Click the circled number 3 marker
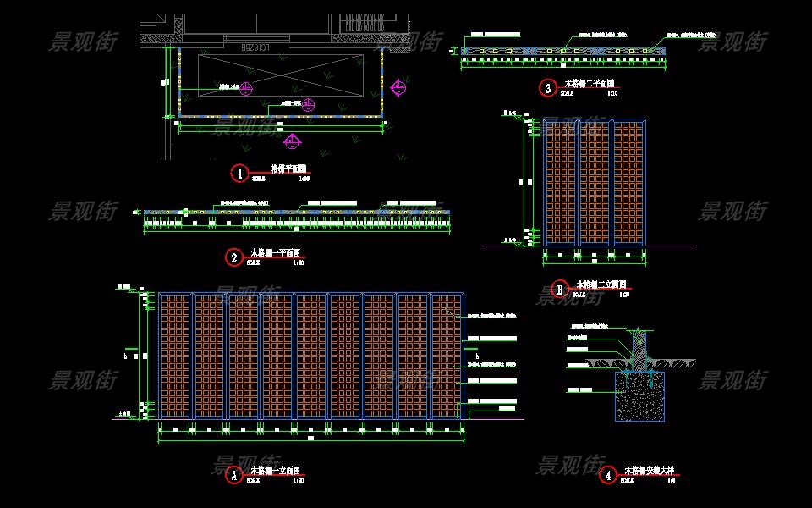The image size is (812, 508). click(x=548, y=88)
